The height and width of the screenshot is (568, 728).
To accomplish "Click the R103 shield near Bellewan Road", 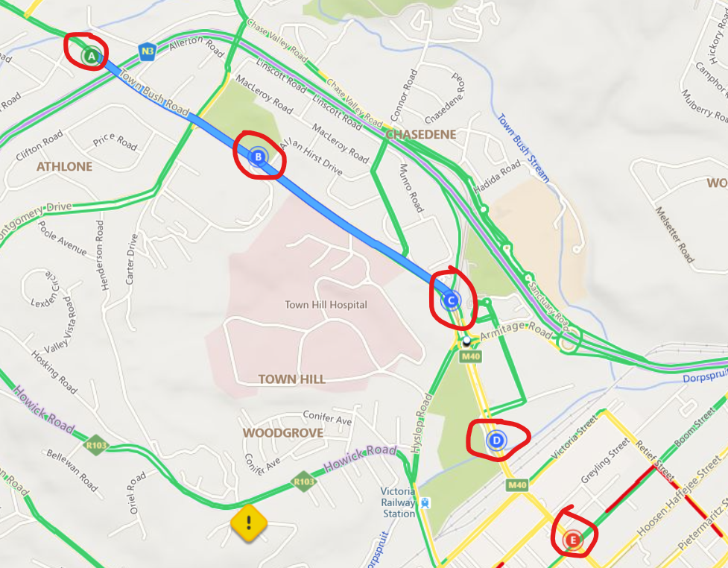I will click(96, 446).
